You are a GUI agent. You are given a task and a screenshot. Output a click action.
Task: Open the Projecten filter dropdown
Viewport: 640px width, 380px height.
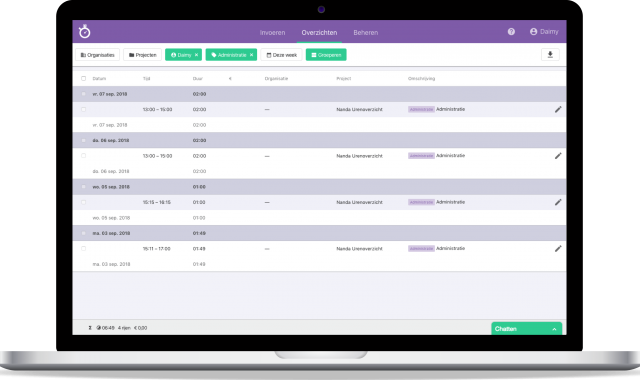click(x=142, y=55)
